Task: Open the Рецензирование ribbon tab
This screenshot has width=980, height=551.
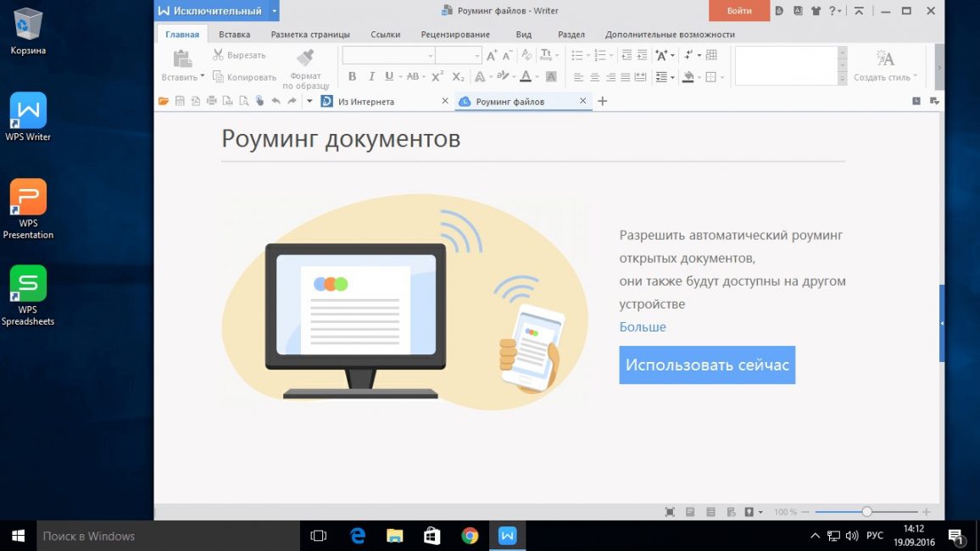Action: pos(455,35)
